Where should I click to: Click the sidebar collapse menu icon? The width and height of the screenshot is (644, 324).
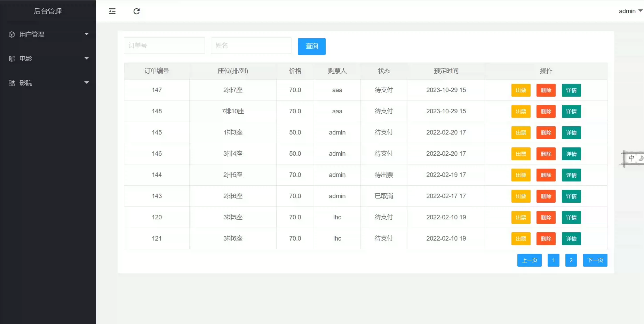[x=112, y=11]
